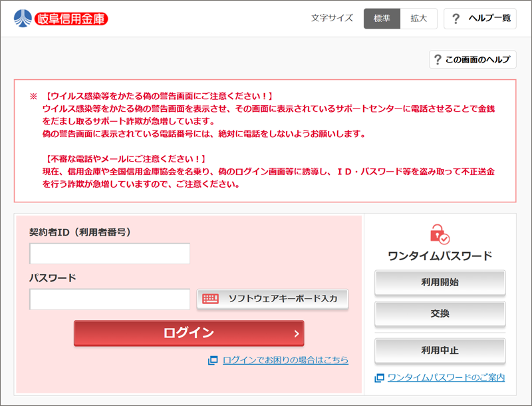The height and width of the screenshot is (406, 532).
Task: Set text size to 標準
Action: point(382,19)
